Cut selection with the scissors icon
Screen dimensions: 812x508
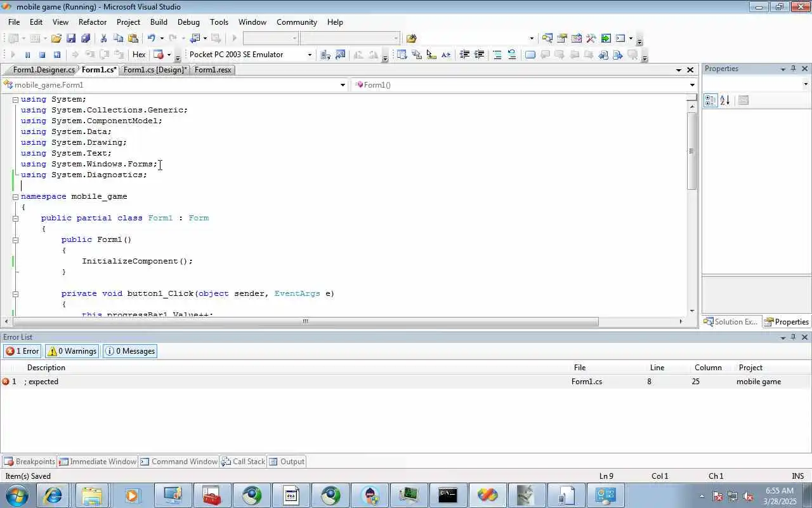(x=103, y=38)
